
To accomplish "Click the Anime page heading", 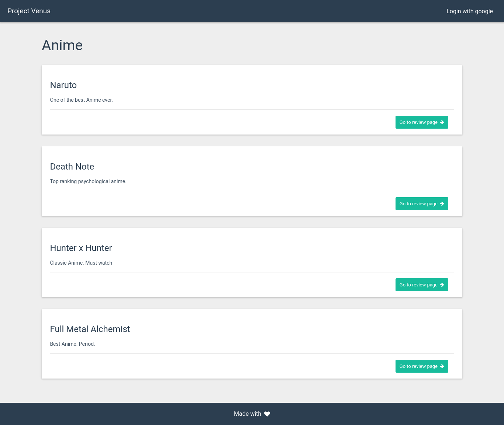I will click(x=62, y=45).
